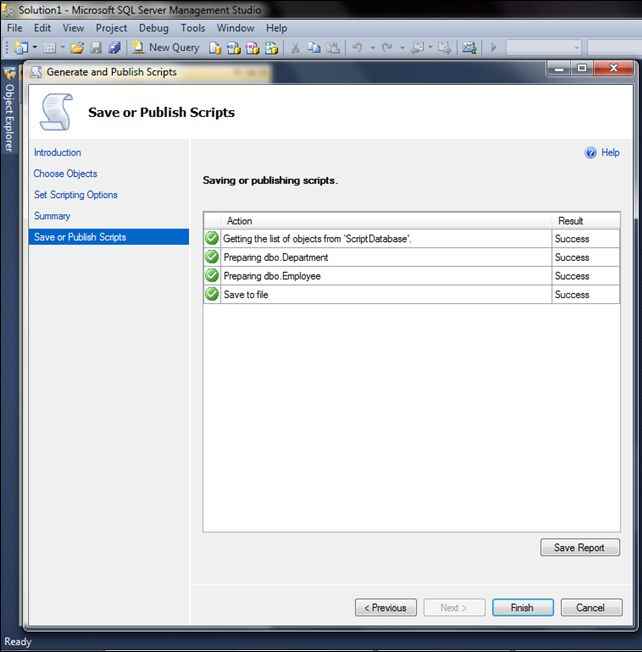Open the Redo history dropdown arrow
This screenshot has height=652, width=642.
402,48
